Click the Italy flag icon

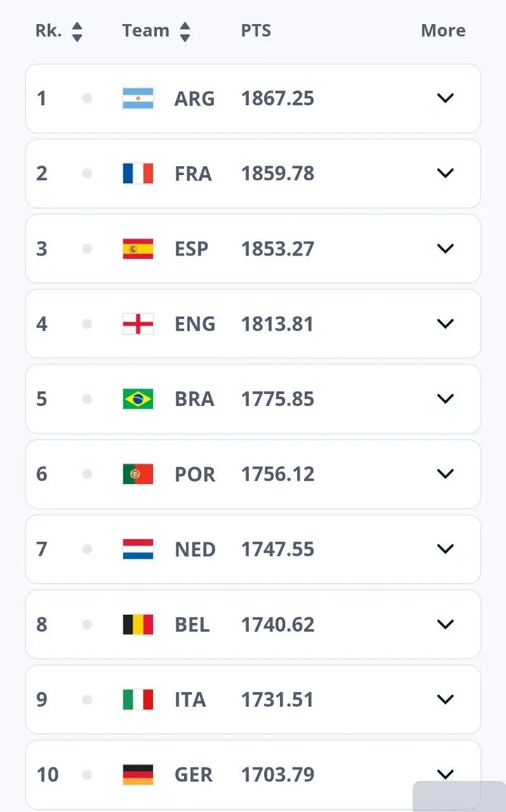138,700
